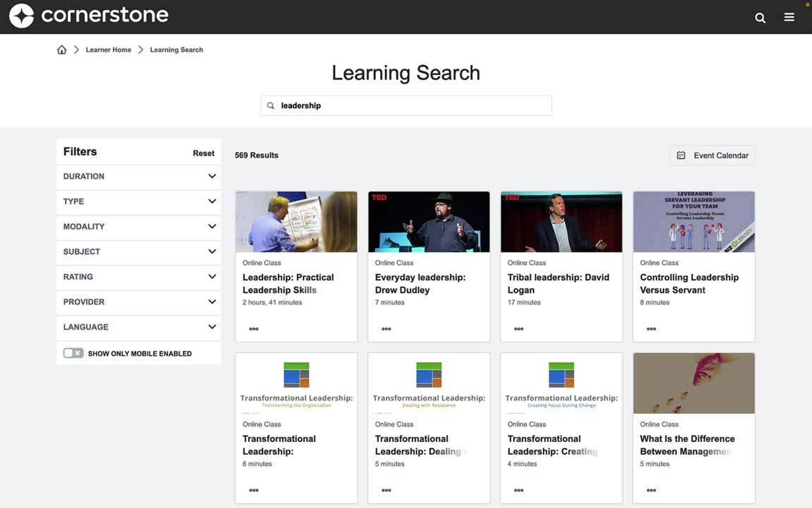Image resolution: width=812 pixels, height=508 pixels.
Task: Click the Filters Reset button
Action: click(203, 154)
